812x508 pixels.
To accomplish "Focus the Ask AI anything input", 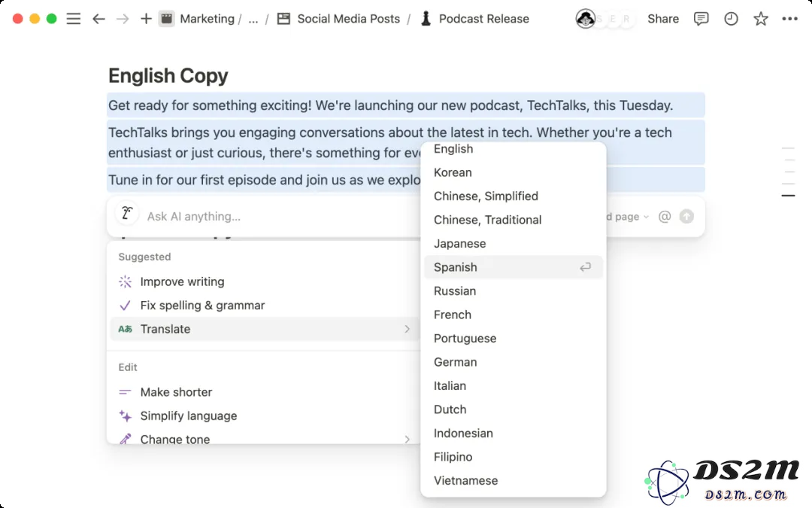I will [x=194, y=217].
